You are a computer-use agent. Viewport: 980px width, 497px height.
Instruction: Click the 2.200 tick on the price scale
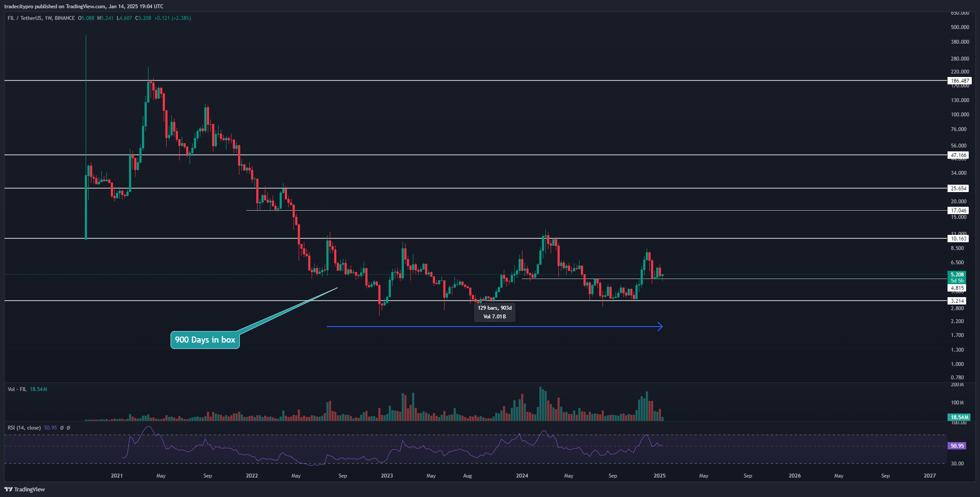pyautogui.click(x=957, y=321)
